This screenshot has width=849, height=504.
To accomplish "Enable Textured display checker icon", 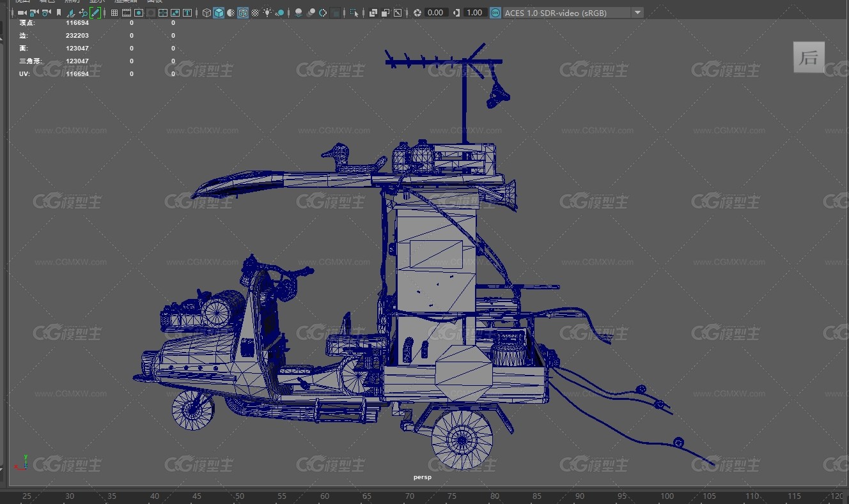I will [255, 13].
